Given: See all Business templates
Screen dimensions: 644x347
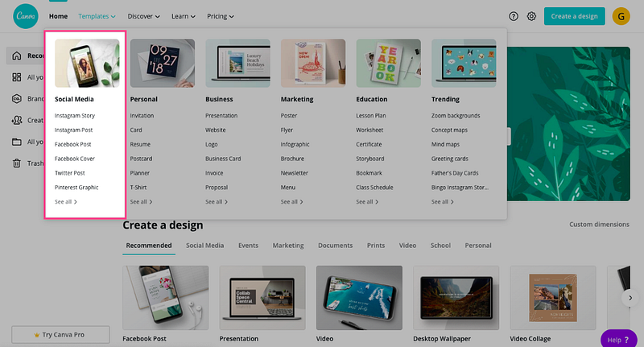Looking at the screenshot, I should (x=217, y=201).
